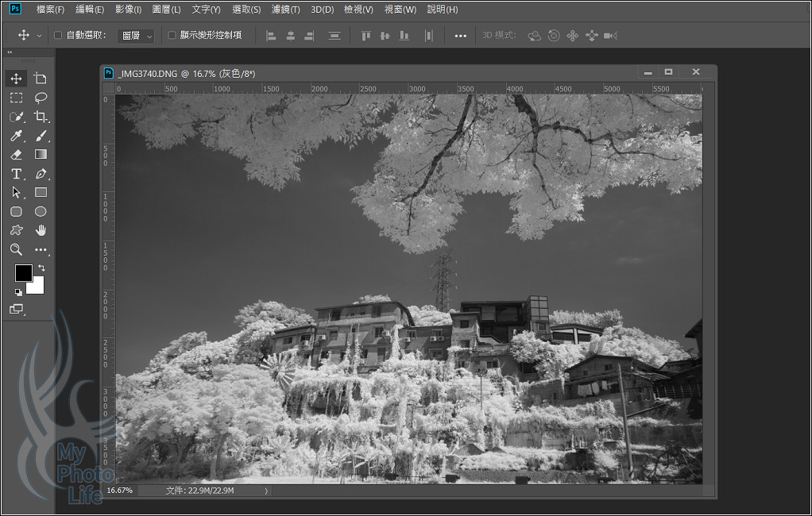Viewport: 812px width, 516px height.
Task: Select the Lasso tool
Action: [x=41, y=98]
